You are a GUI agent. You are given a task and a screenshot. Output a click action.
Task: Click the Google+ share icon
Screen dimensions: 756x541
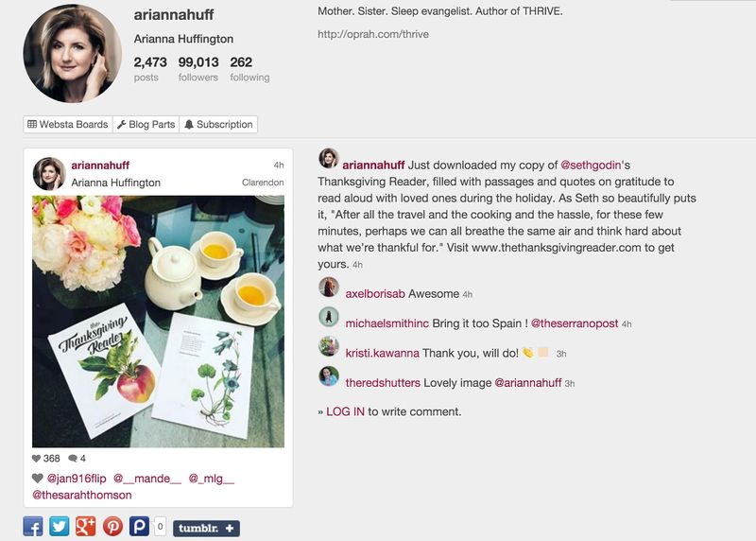(x=86, y=527)
